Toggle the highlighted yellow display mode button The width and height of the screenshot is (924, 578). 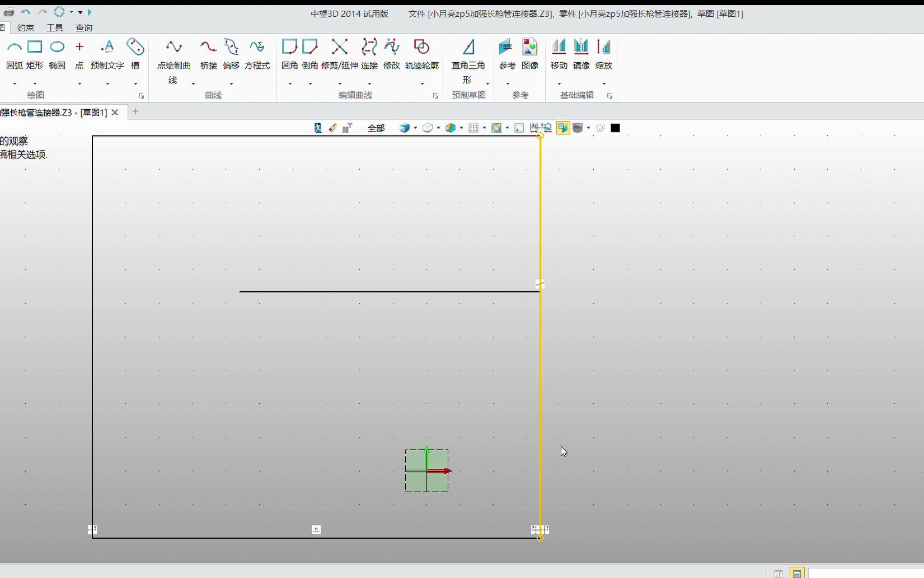tap(563, 128)
